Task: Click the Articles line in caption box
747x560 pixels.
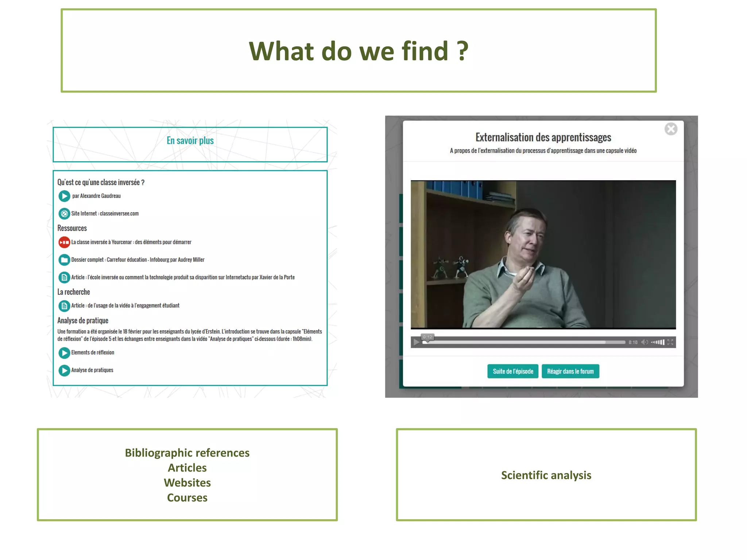Action: click(x=187, y=468)
